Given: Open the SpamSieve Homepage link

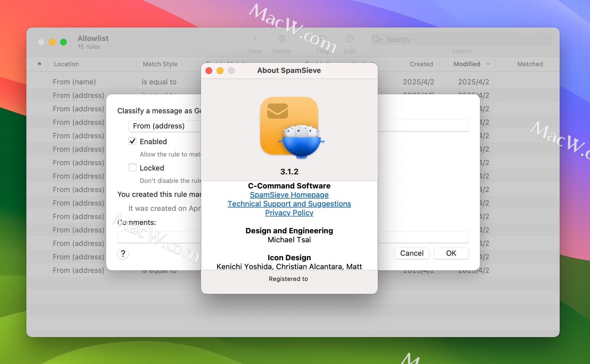Looking at the screenshot, I should [x=289, y=195].
